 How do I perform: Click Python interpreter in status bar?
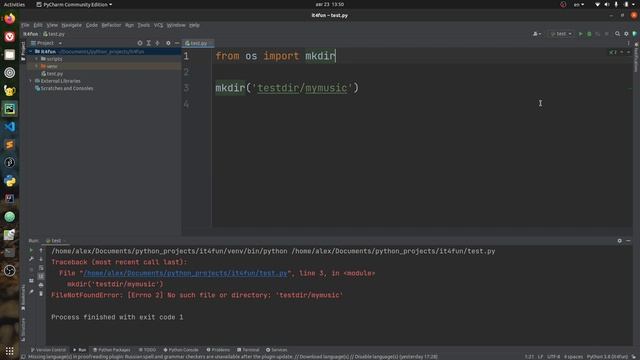pyautogui.click(x=607, y=357)
